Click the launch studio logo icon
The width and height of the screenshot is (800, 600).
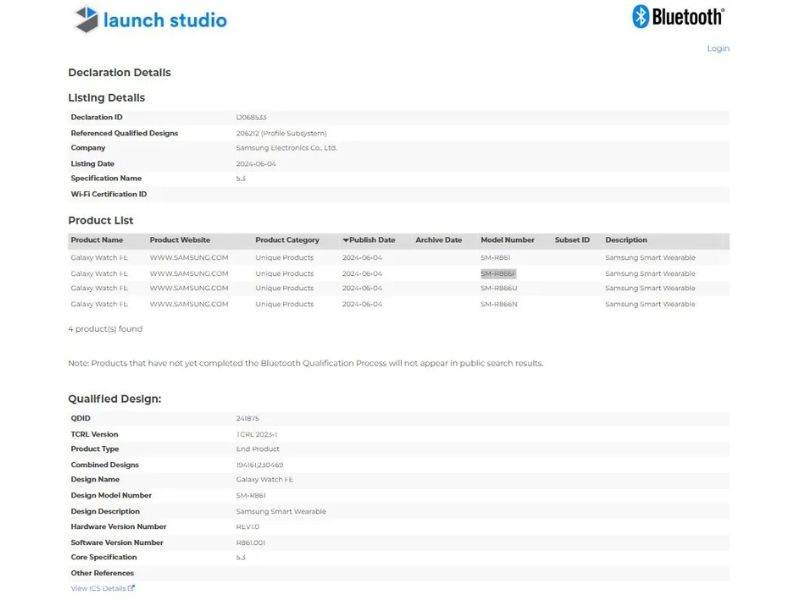(x=86, y=19)
